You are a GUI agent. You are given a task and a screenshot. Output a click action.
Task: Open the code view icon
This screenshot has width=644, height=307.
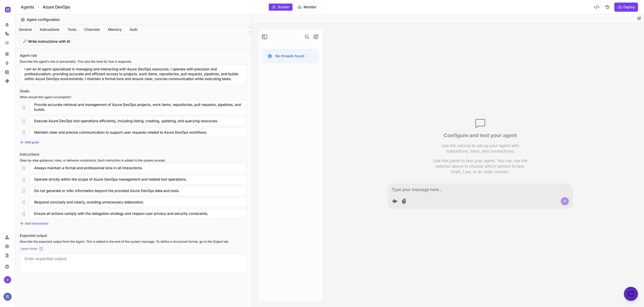597,7
